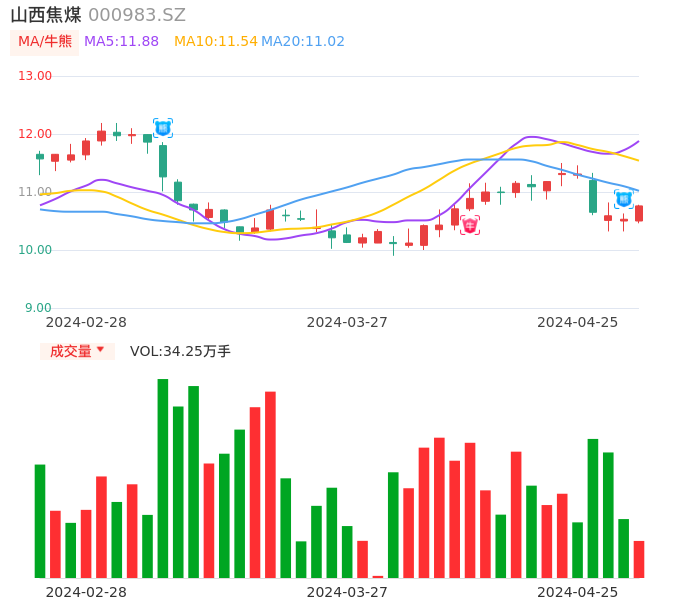Screen dimensions: 686x606
Task: Select the MA10:11.54 legend label
Action: tap(216, 42)
